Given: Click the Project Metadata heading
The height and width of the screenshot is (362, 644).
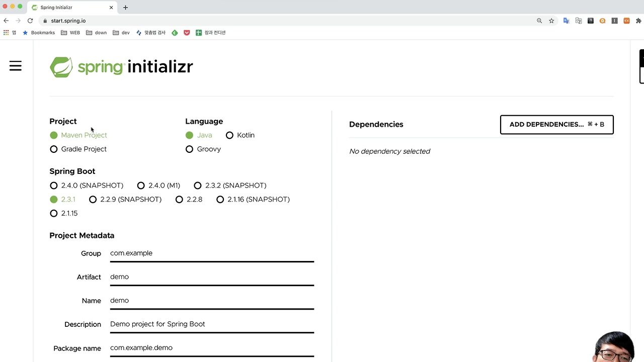Looking at the screenshot, I should pos(82,236).
